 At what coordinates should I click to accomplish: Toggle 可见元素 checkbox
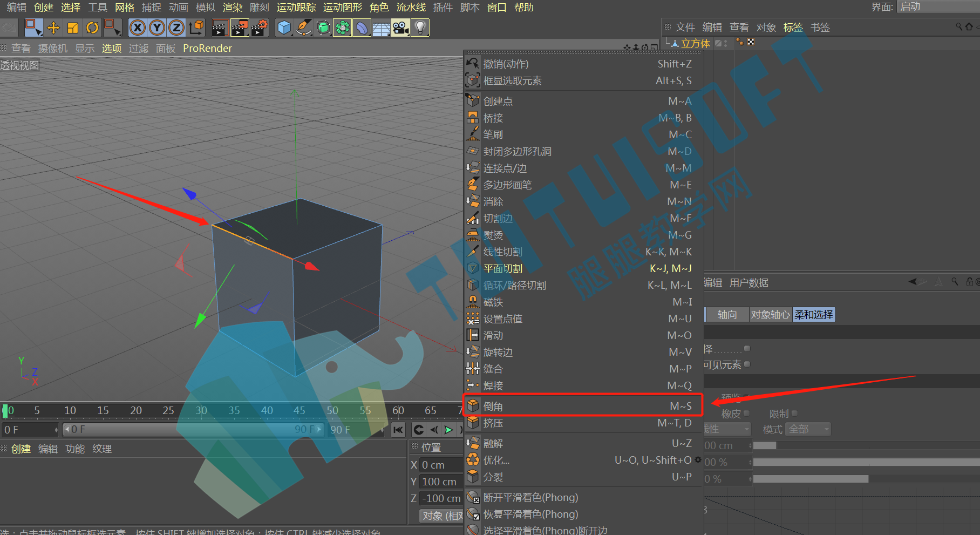747,364
